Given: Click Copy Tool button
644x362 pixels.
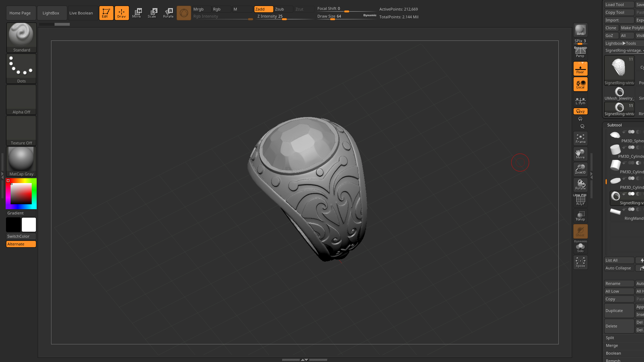Looking at the screenshot, I should (x=619, y=12).
